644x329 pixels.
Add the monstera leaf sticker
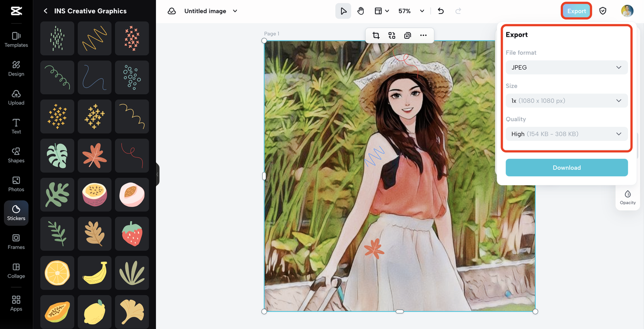pos(57,155)
